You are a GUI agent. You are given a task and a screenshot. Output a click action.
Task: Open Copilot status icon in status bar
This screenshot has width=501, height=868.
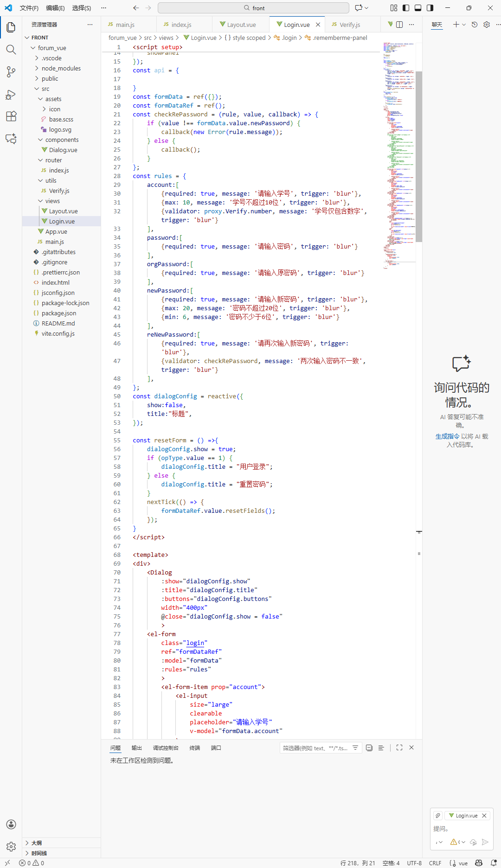(479, 863)
